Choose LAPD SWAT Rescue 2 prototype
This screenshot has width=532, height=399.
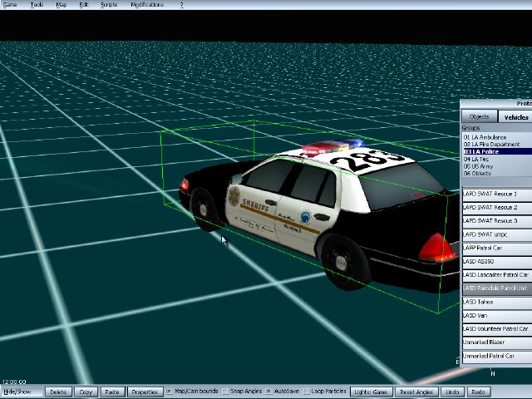point(497,207)
